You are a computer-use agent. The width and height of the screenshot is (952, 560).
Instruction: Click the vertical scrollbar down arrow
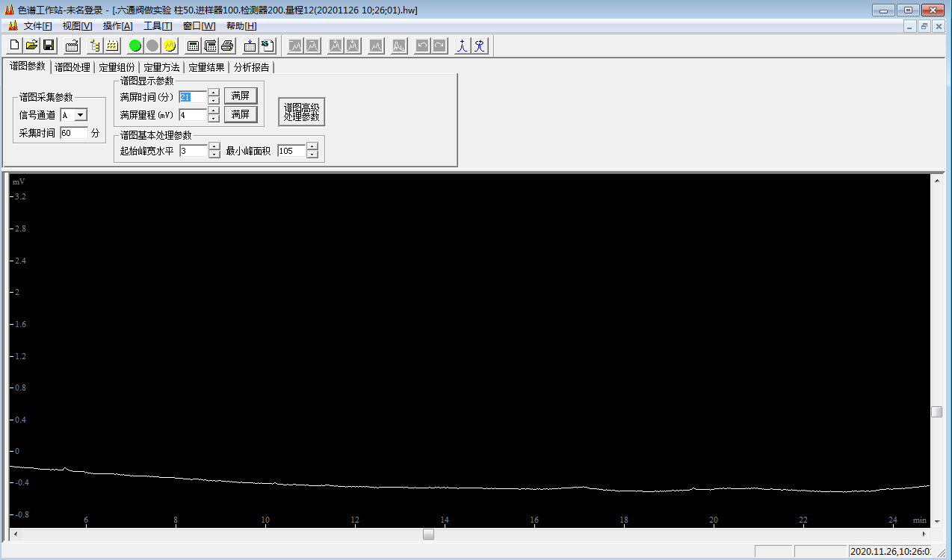936,523
